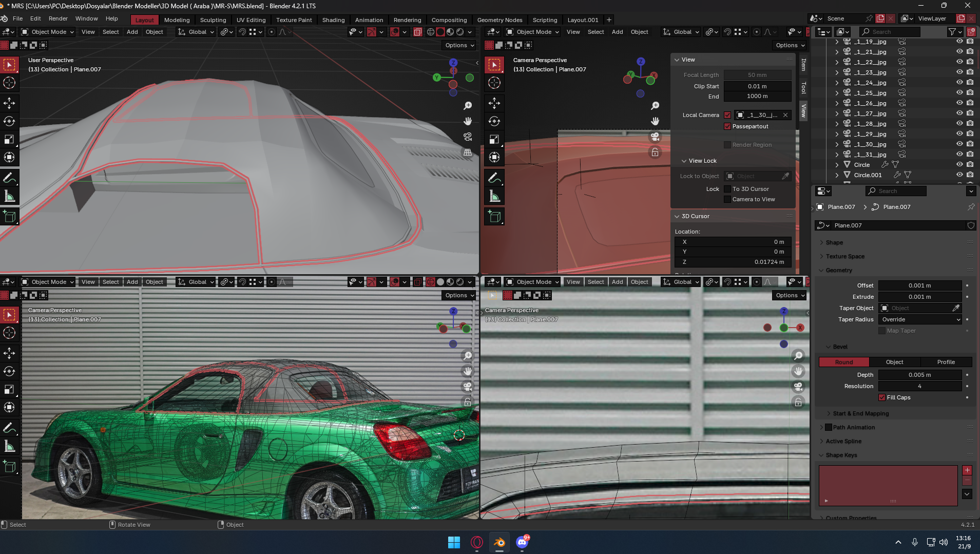Viewport: 980px width, 554px height.
Task: Click the Bevel Resolution value field
Action: 920,386
